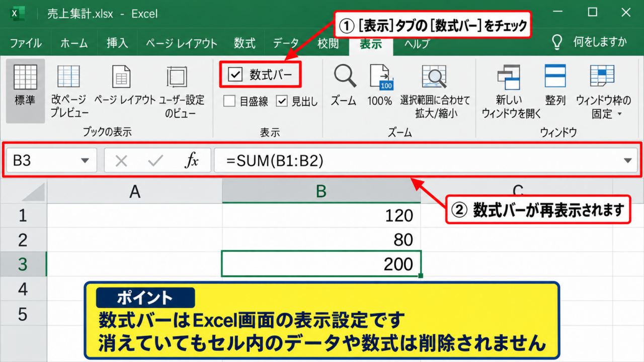The image size is (644, 362).
Task: Click 選択範囲に合わせて拡大/縮小 icon
Action: click(434, 77)
